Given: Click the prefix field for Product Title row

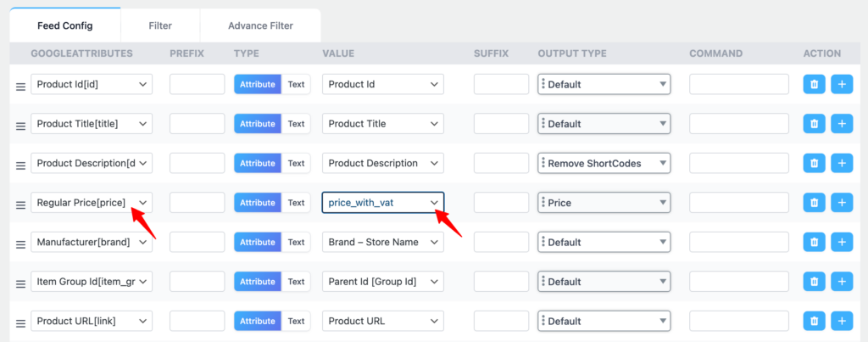Looking at the screenshot, I should pyautogui.click(x=197, y=124).
